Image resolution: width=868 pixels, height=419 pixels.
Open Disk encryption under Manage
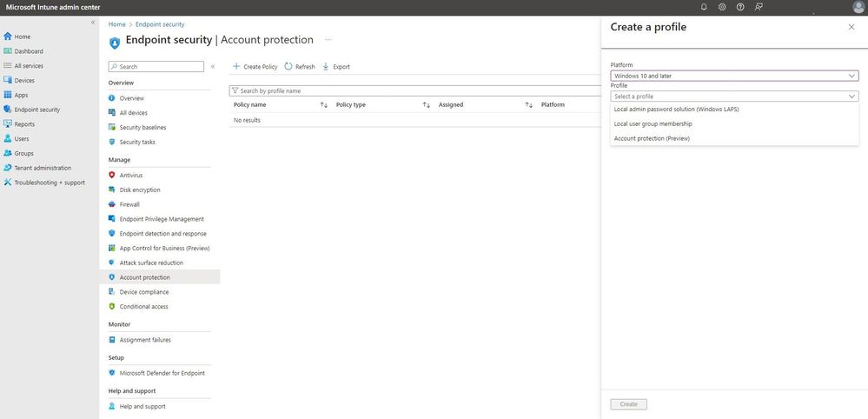(x=140, y=190)
